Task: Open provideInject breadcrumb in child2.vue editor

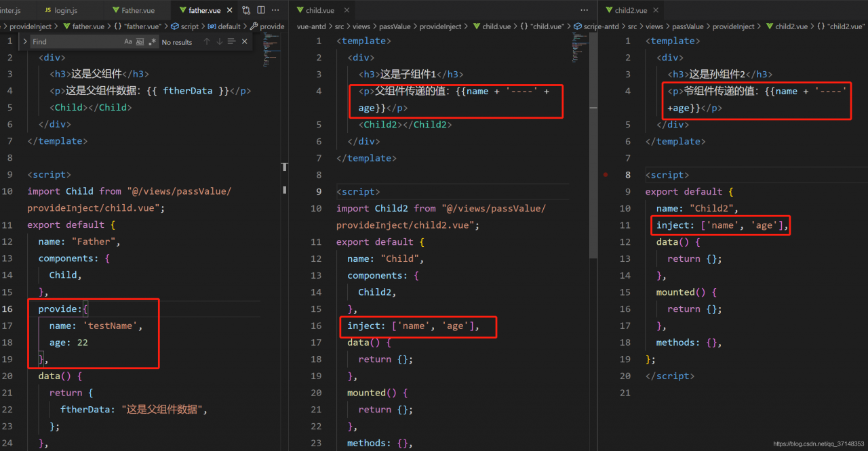Action: 733,26
